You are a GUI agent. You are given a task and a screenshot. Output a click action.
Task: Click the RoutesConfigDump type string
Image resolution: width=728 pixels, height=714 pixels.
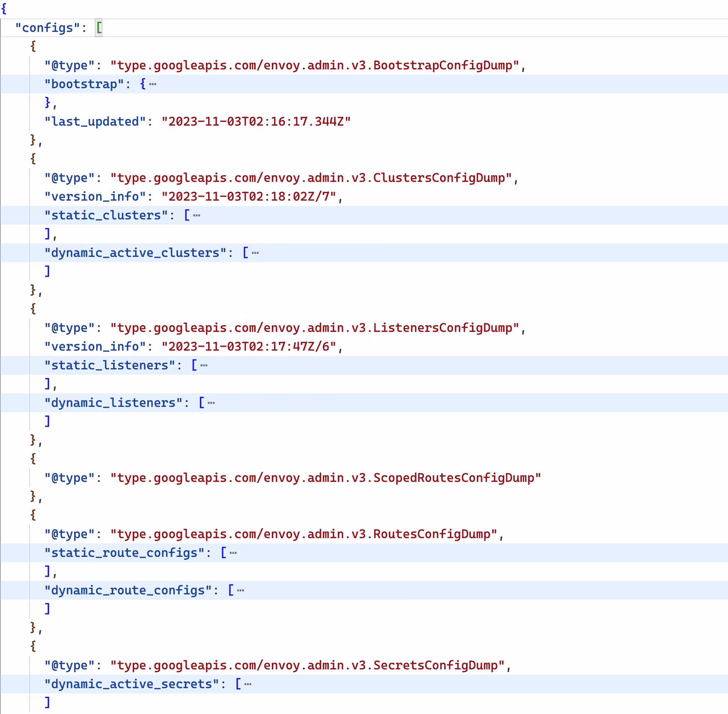[304, 534]
